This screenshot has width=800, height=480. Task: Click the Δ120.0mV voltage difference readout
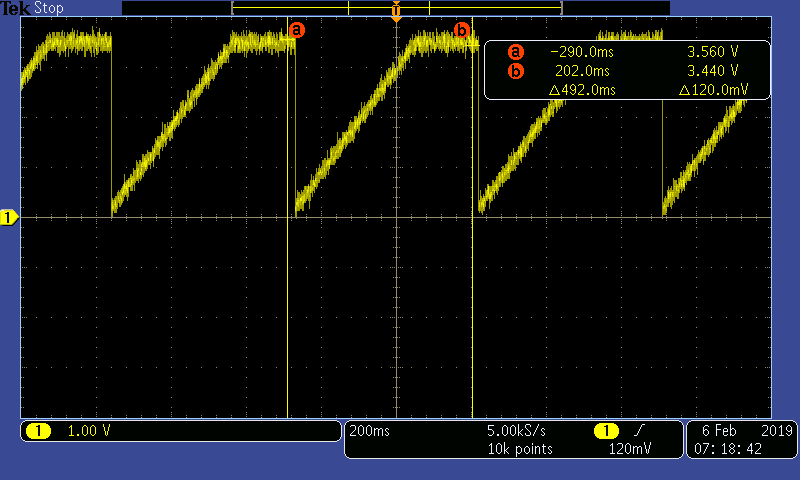click(711, 90)
